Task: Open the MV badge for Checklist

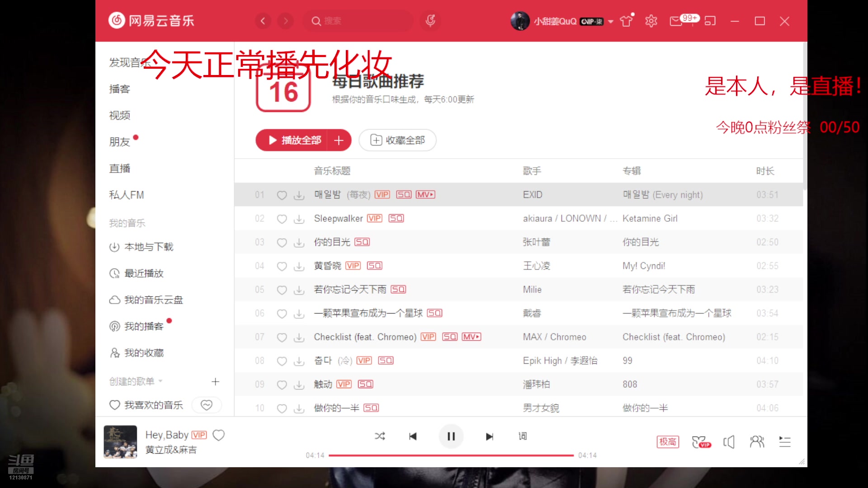Action: click(472, 337)
